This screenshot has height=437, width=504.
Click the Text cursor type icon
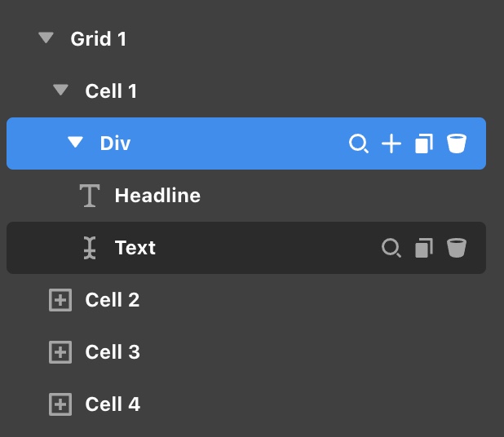tap(90, 248)
